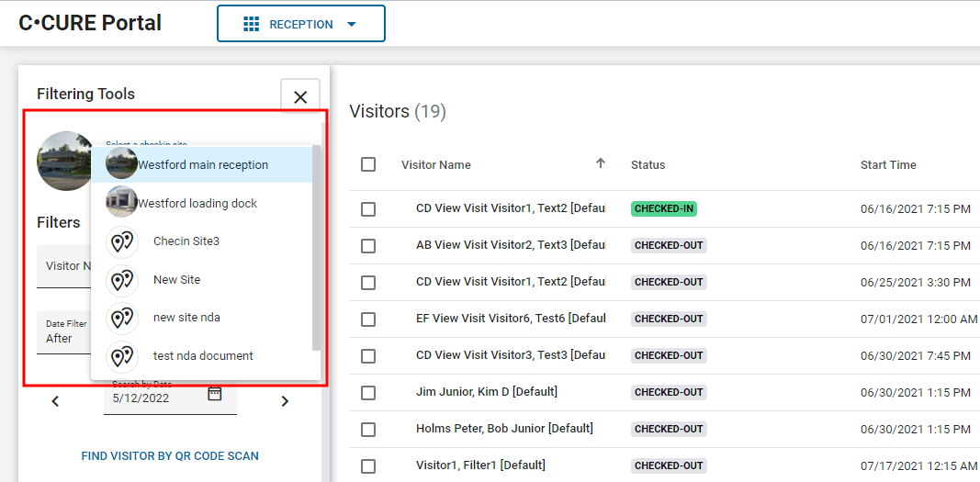Pick test nda document site
This screenshot has height=482, width=980.
[x=202, y=356]
